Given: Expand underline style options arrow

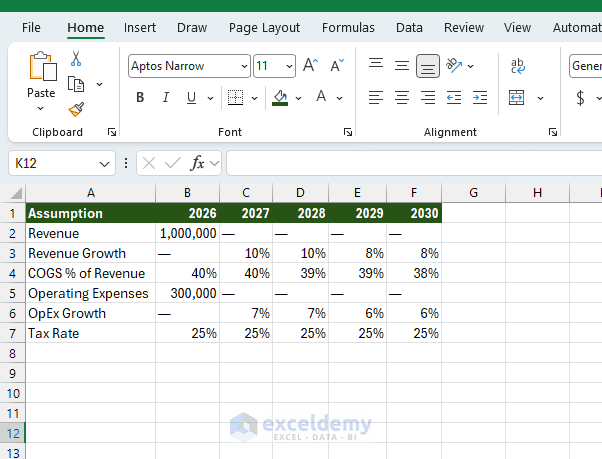Looking at the screenshot, I should 210,98.
